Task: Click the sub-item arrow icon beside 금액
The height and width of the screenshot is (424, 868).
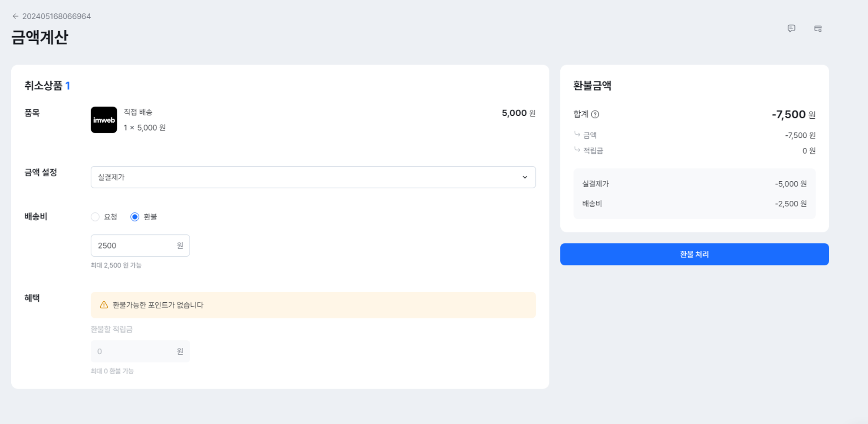Action: 577,134
